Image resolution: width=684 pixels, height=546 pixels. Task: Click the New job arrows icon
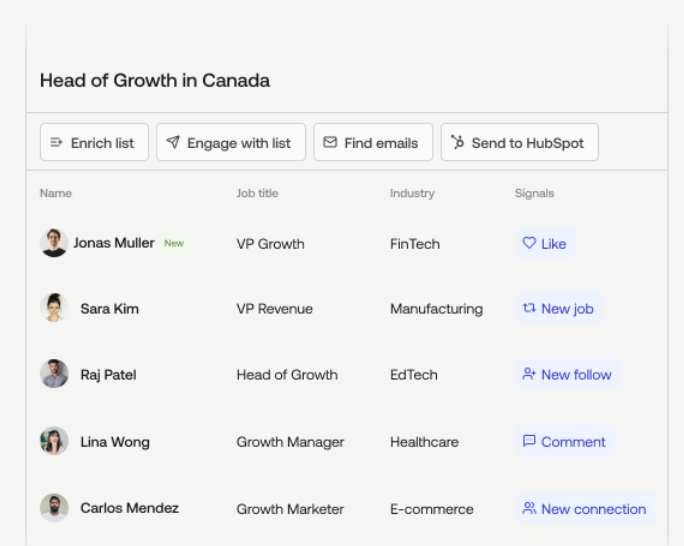[x=529, y=308]
